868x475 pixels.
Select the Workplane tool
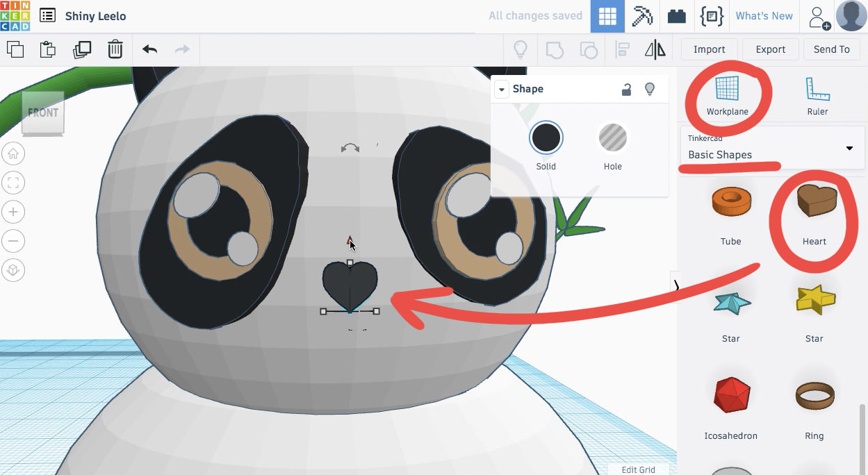[727, 96]
